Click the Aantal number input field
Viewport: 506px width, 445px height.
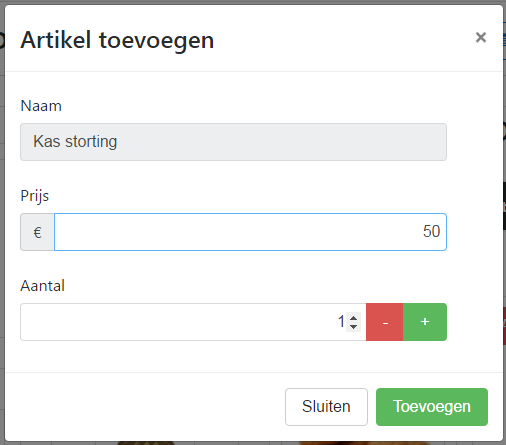click(x=193, y=322)
